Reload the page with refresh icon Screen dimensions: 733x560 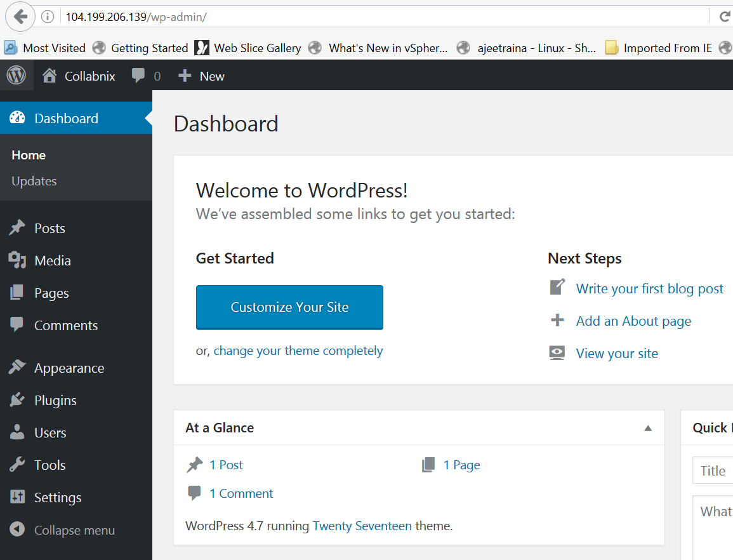723,17
